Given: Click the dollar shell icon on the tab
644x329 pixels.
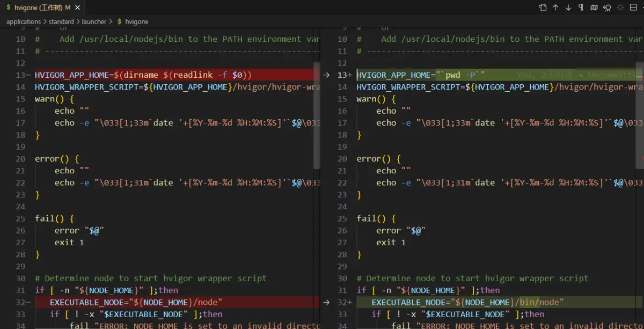Looking at the screenshot, I should (x=8, y=8).
